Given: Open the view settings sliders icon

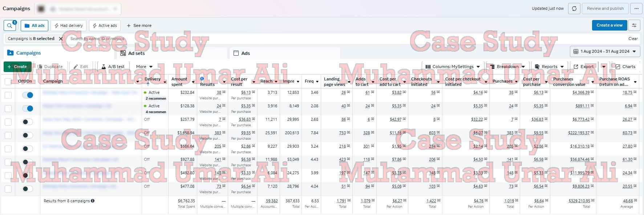Looking at the screenshot, I should [634, 25].
